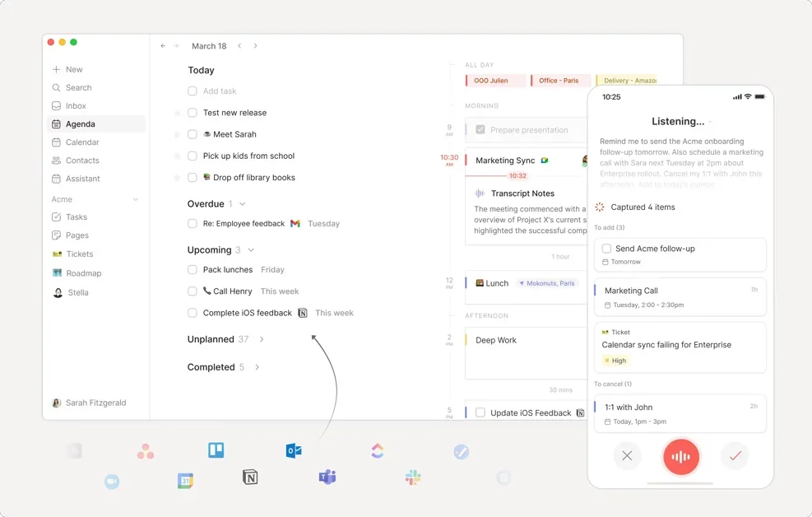Screen dimensions: 812x517
Task: Open Sarah Fitzgerald's profile
Action: coord(89,403)
